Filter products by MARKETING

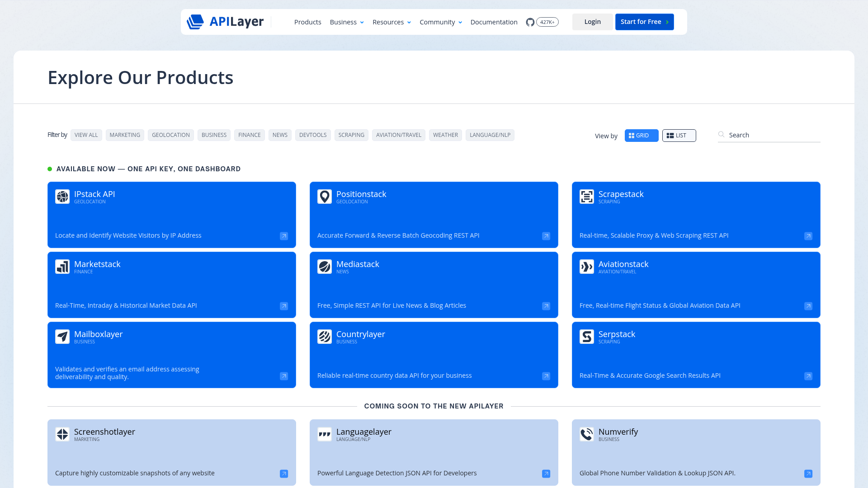[125, 135]
